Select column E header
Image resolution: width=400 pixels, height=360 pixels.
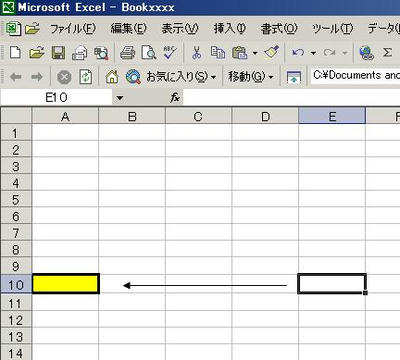[332, 116]
